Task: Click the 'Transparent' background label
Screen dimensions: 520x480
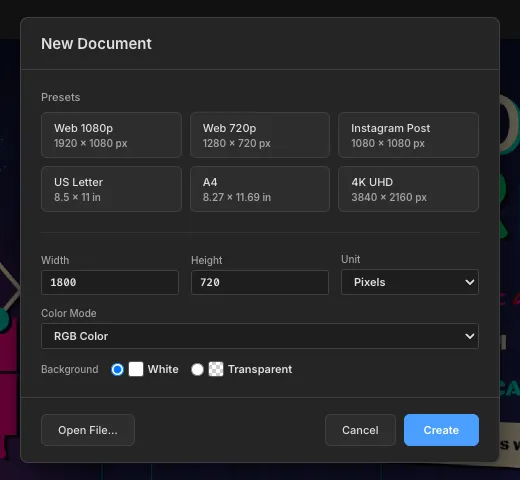Action: tap(260, 369)
